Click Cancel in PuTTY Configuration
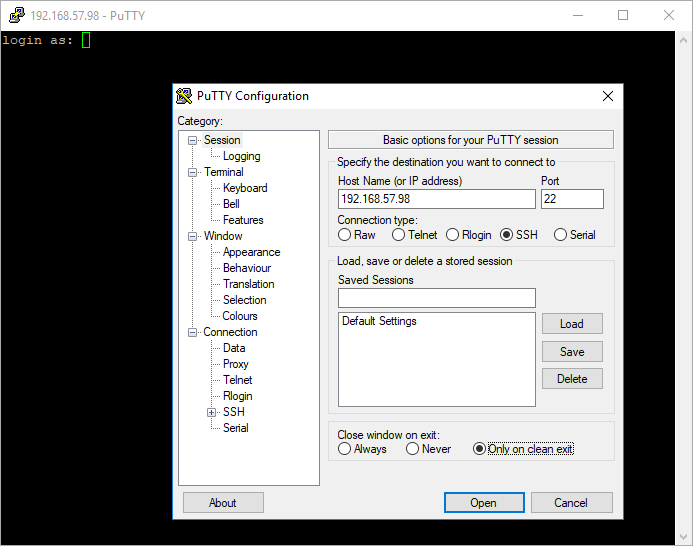The width and height of the screenshot is (693, 546). 571,503
